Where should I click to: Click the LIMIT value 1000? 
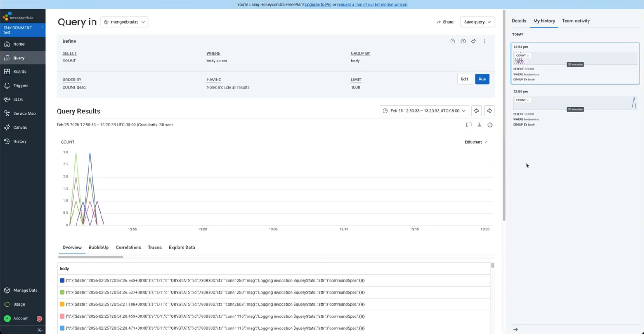pyautogui.click(x=355, y=87)
